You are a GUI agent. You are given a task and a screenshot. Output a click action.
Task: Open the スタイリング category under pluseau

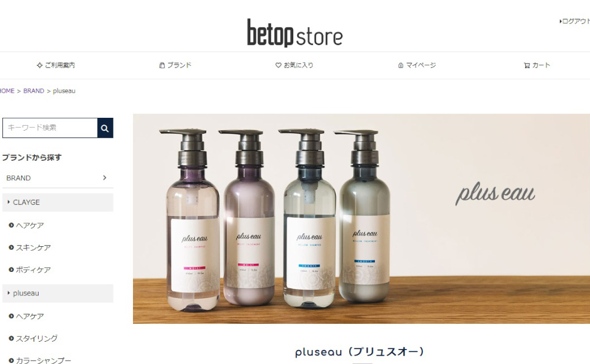[37, 338]
